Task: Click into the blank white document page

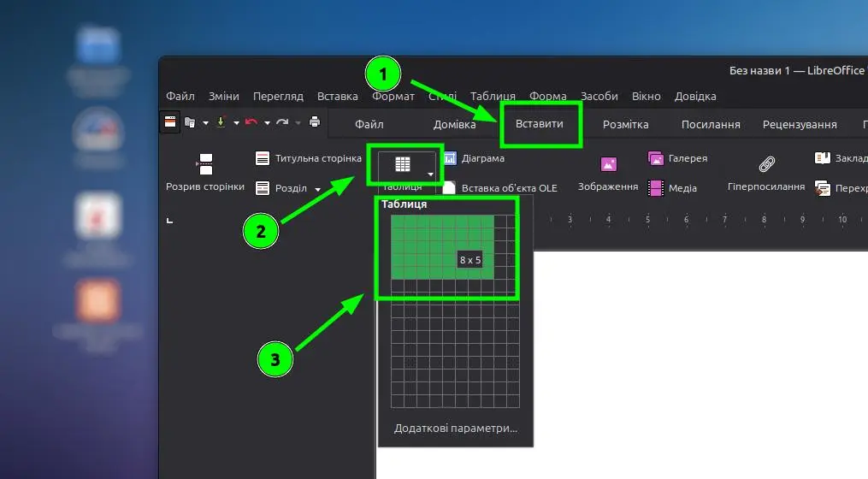Action: tap(700, 364)
